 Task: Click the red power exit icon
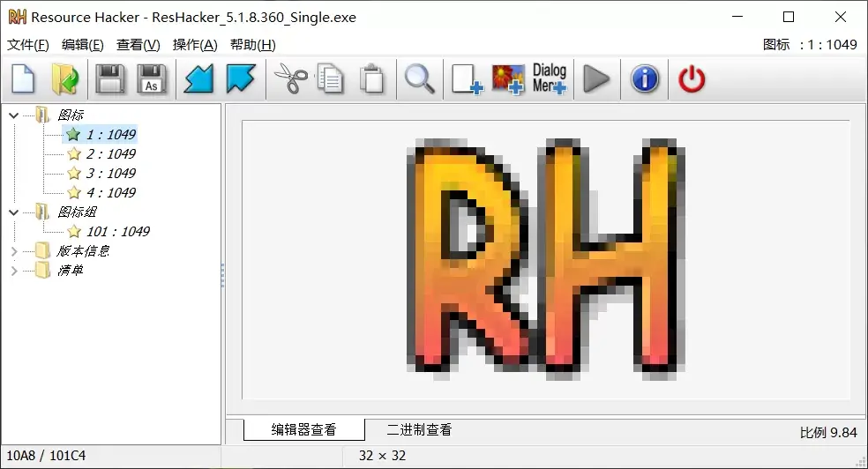point(692,79)
